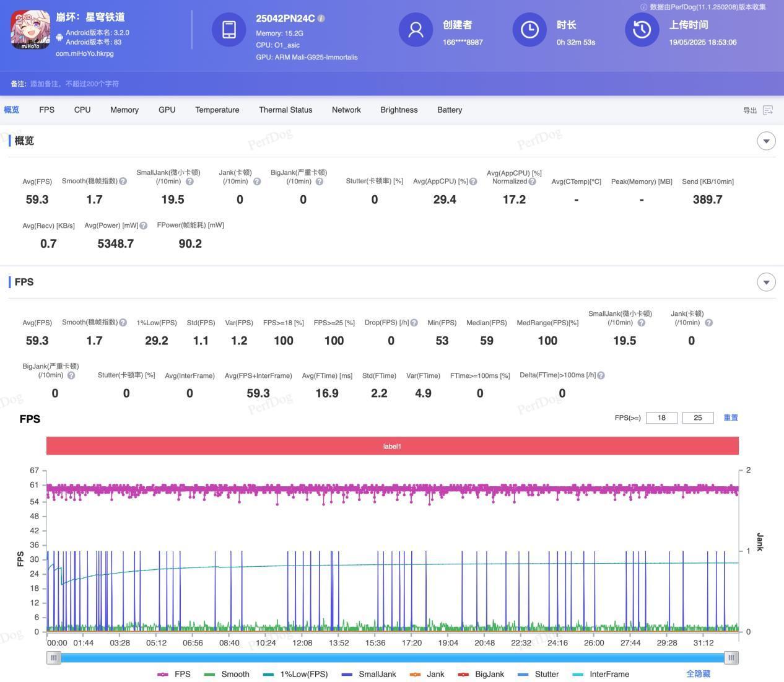Click the creator profile icon
The height and width of the screenshot is (682, 784).
coord(416,30)
